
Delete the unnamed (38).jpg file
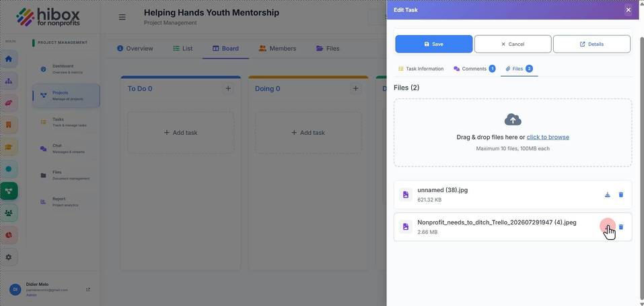[621, 195]
